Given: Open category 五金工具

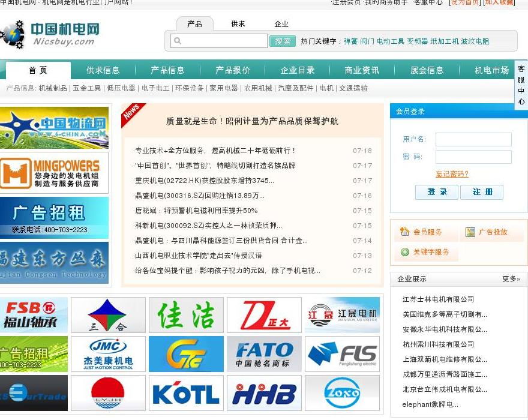Looking at the screenshot, I should click(87, 88).
